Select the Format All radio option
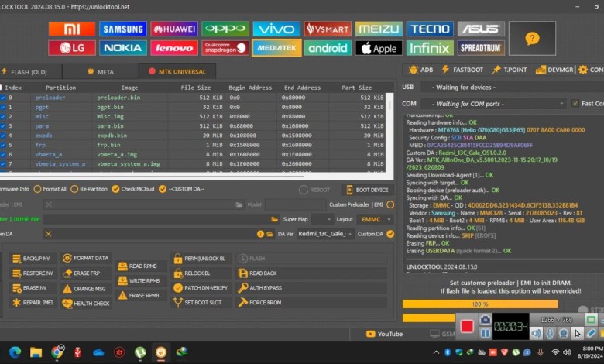The image size is (604, 364). [50, 189]
